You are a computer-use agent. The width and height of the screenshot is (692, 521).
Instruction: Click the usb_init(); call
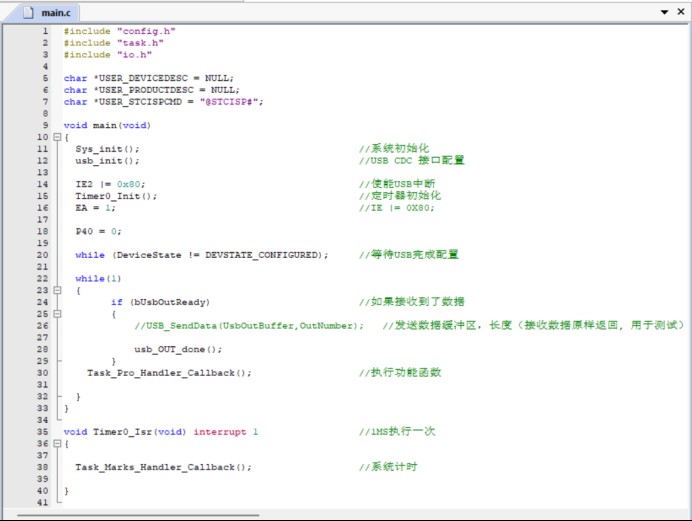[107, 161]
